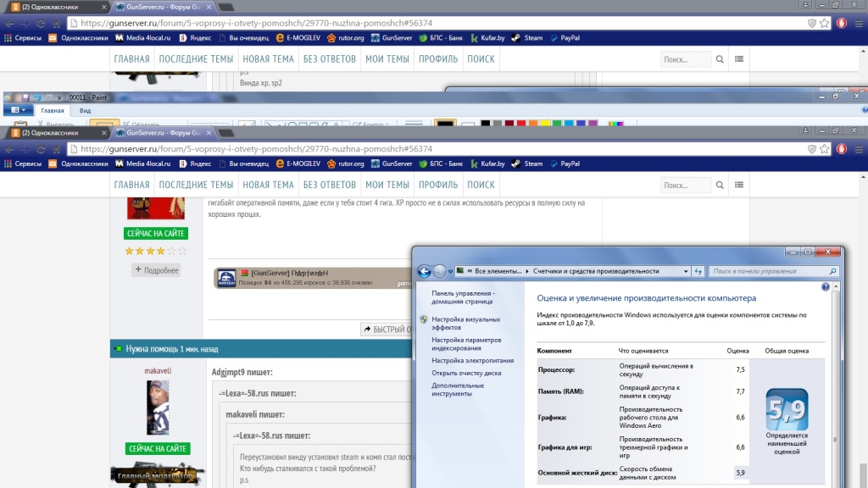Expand the Подробнее user details
This screenshot has width=868, height=488.
(156, 269)
